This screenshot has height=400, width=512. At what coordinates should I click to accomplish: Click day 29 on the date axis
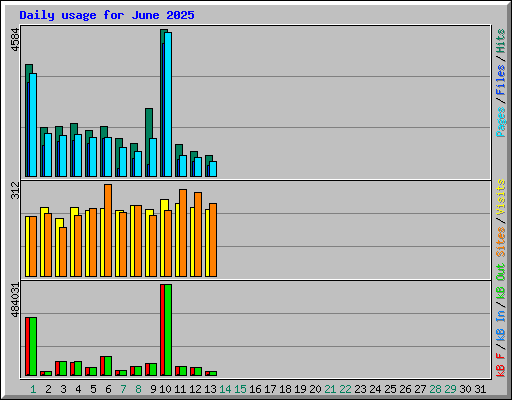pyautogui.click(x=450, y=389)
